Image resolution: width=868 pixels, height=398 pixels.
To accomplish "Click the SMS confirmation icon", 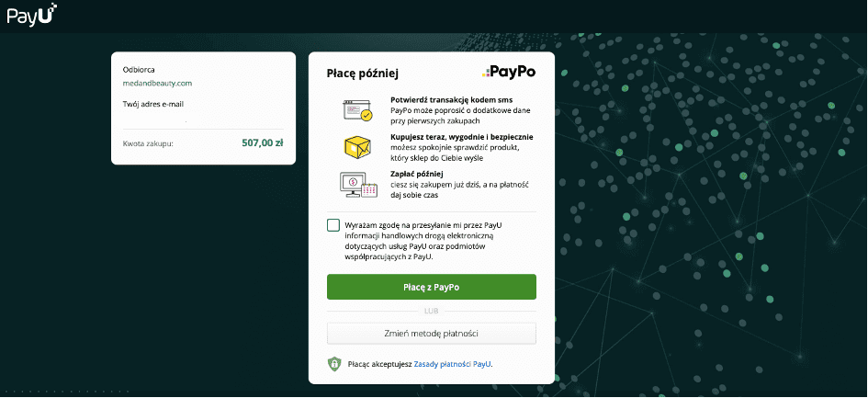I will [356, 110].
